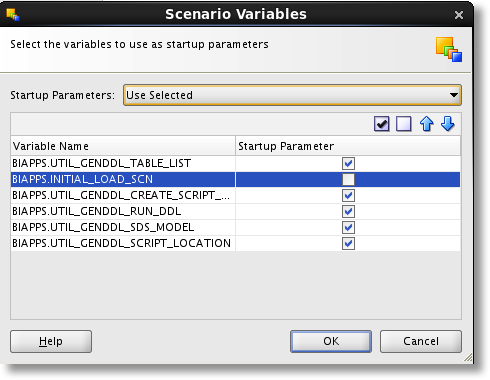Viewport: 490px width, 380px height.
Task: Click the title bar scenario icon
Action: click(x=13, y=14)
